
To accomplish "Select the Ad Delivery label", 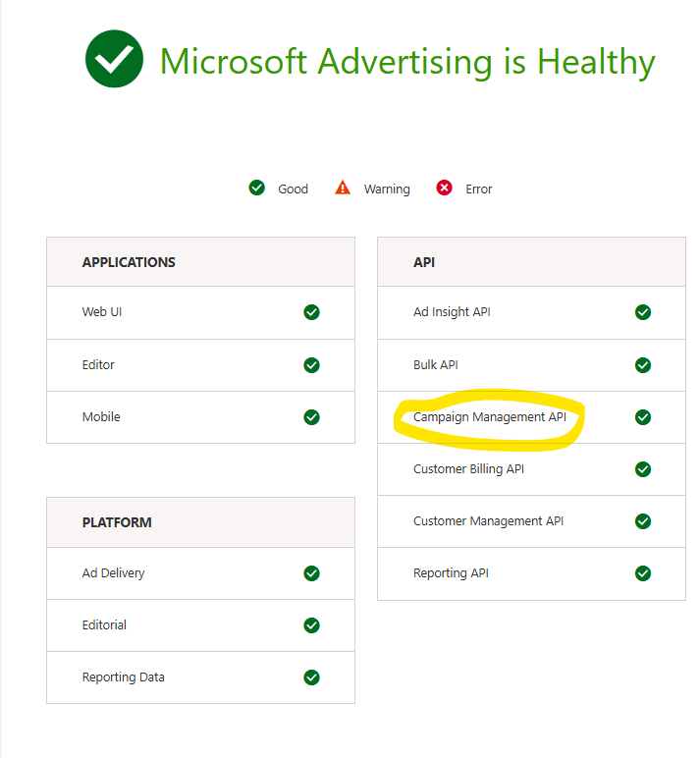I will pyautogui.click(x=114, y=573).
